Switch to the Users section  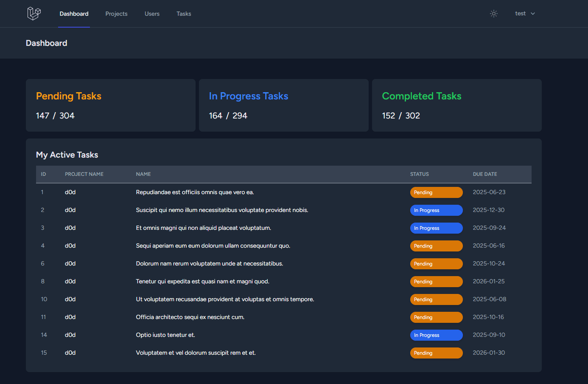[152, 14]
